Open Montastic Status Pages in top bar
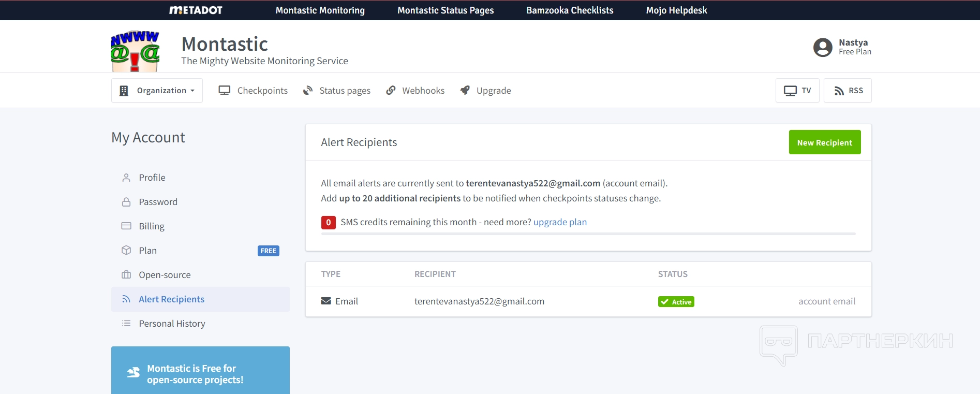This screenshot has height=394, width=980. (x=446, y=10)
